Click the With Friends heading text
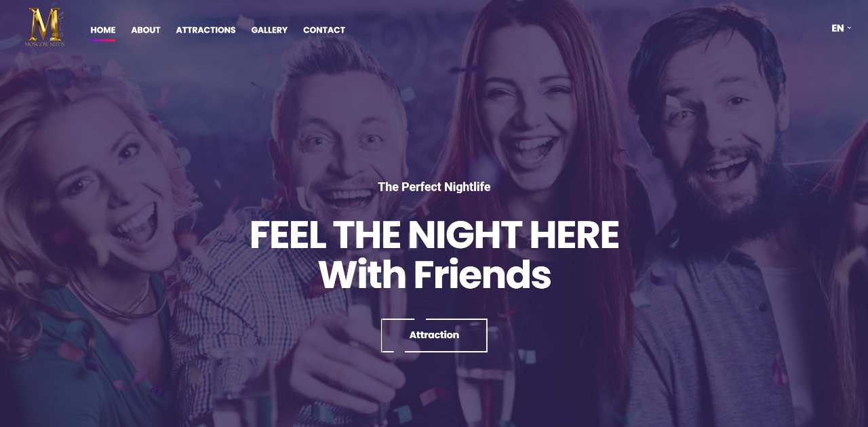The image size is (868, 427). (x=434, y=275)
